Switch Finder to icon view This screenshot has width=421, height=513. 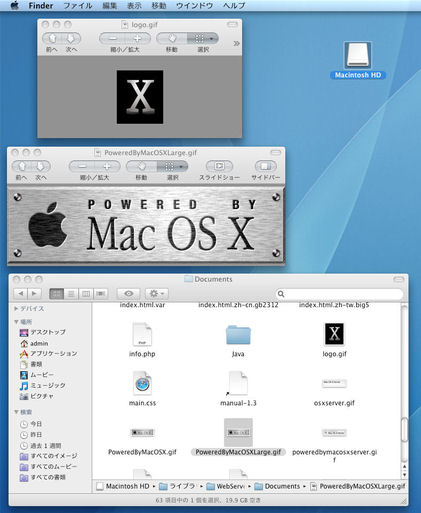[56, 293]
